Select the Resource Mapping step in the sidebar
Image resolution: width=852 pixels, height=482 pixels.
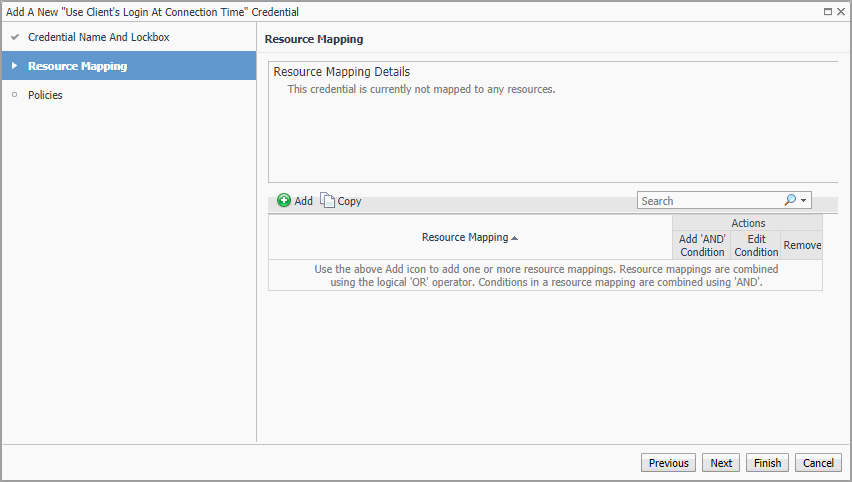(77, 66)
